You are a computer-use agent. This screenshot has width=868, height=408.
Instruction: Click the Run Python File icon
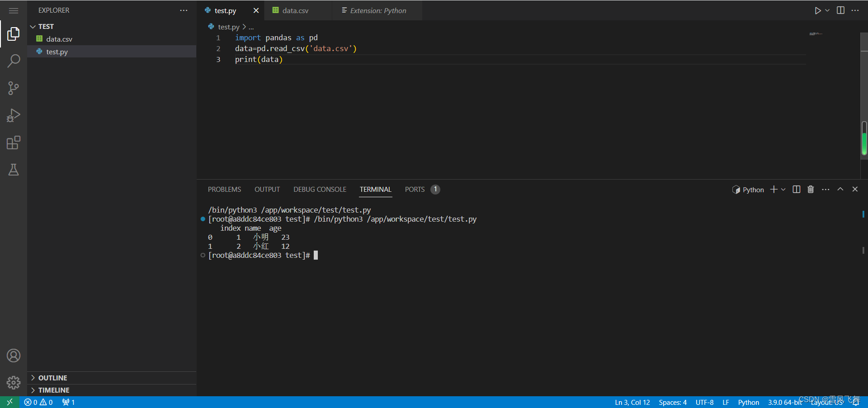(x=818, y=10)
